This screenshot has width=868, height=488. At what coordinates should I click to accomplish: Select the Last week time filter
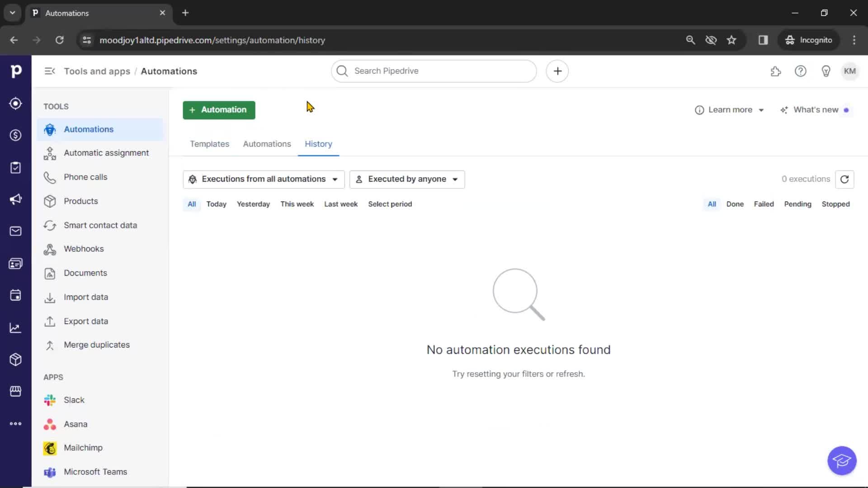340,204
